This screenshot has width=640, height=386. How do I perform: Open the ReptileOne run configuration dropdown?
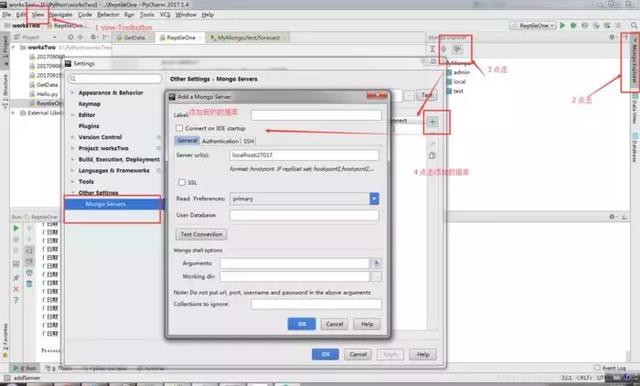point(533,25)
